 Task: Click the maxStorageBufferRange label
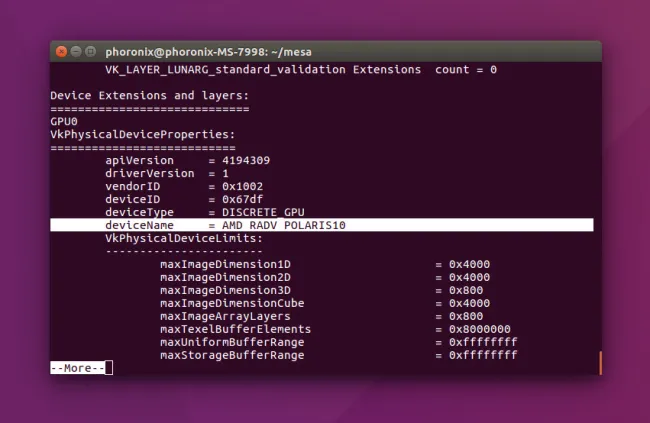[x=232, y=355]
